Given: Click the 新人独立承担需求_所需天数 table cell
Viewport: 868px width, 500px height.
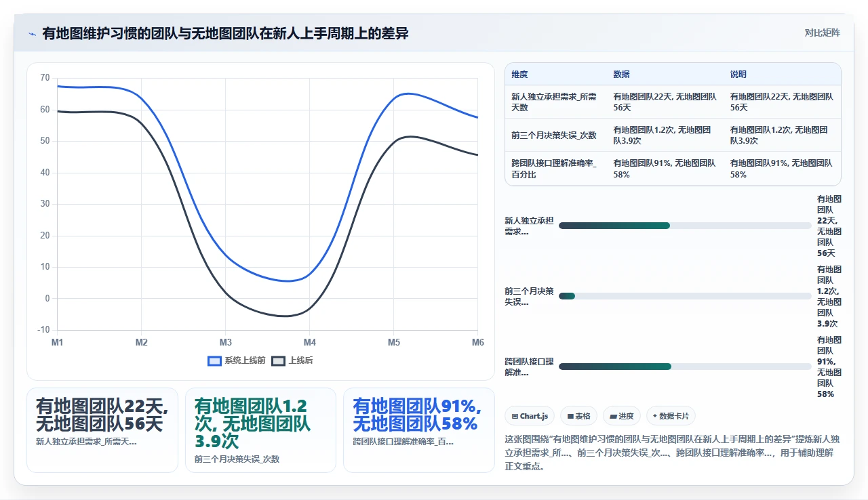Looking at the screenshot, I should coord(555,102).
